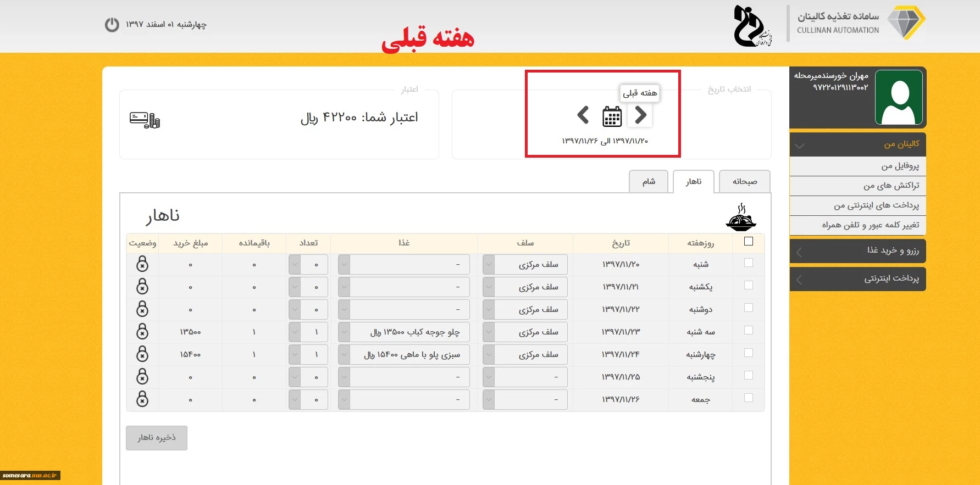This screenshot has height=485, width=980.
Task: Click the وضعیت column header
Action: pos(142,243)
